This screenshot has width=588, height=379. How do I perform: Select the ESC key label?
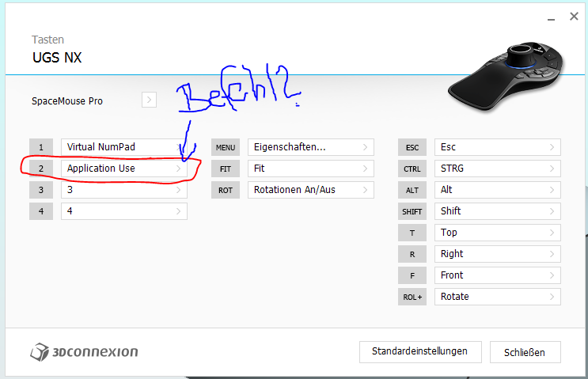click(x=412, y=147)
